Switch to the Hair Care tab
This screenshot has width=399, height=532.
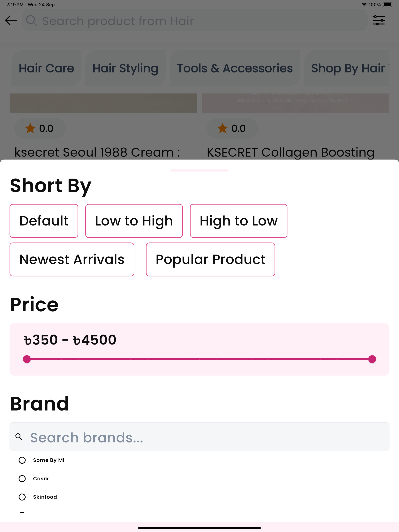pyautogui.click(x=46, y=68)
